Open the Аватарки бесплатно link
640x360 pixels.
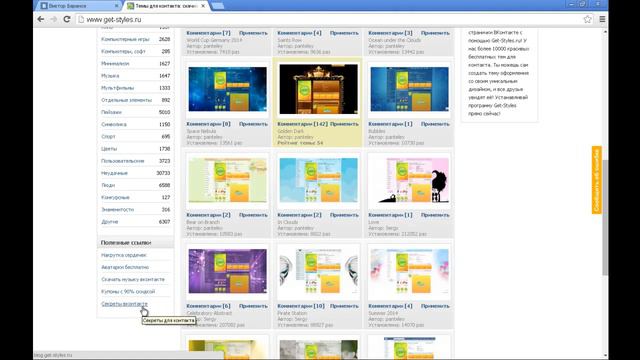[x=125, y=267]
